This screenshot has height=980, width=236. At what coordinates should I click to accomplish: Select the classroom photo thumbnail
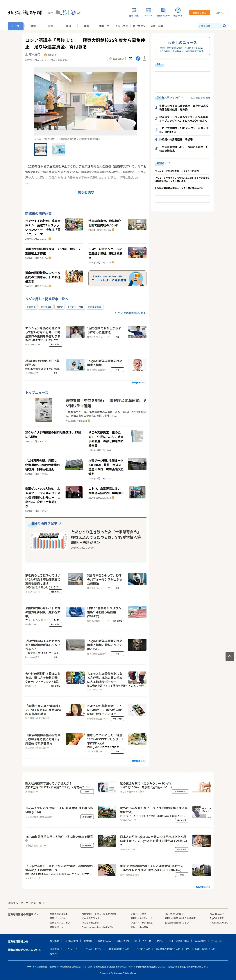tap(41, 149)
